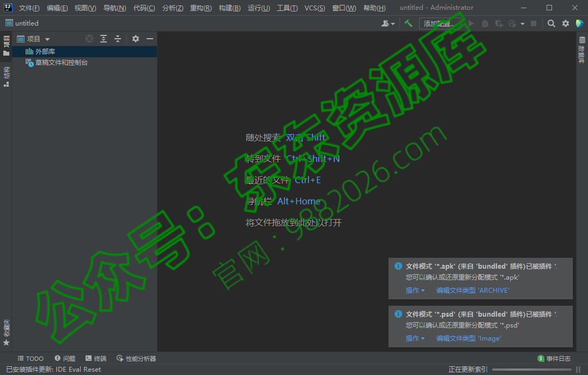Open the Project panel settings gear
588x375 pixels.
(136, 39)
